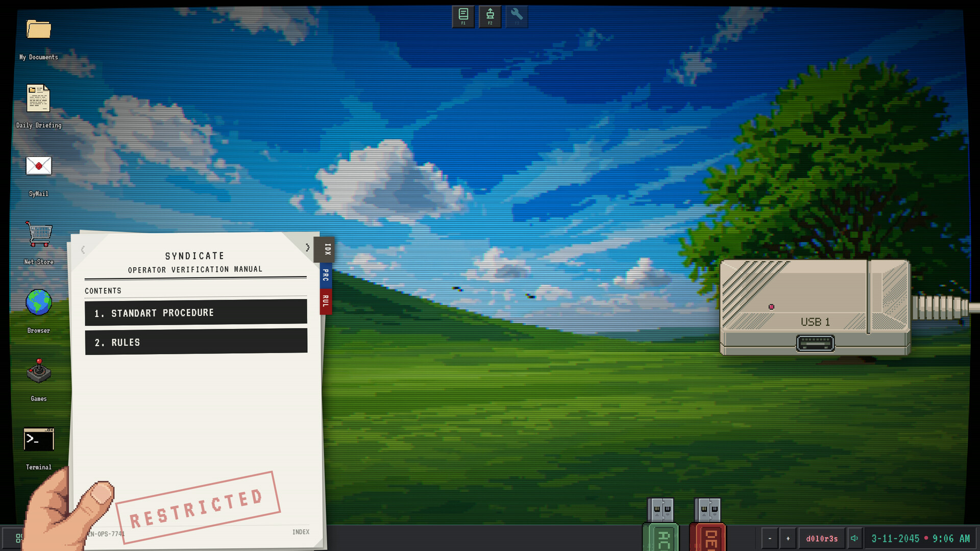The width and height of the screenshot is (980, 551).
Task: Open the Games joystick icon
Action: coord(39,371)
